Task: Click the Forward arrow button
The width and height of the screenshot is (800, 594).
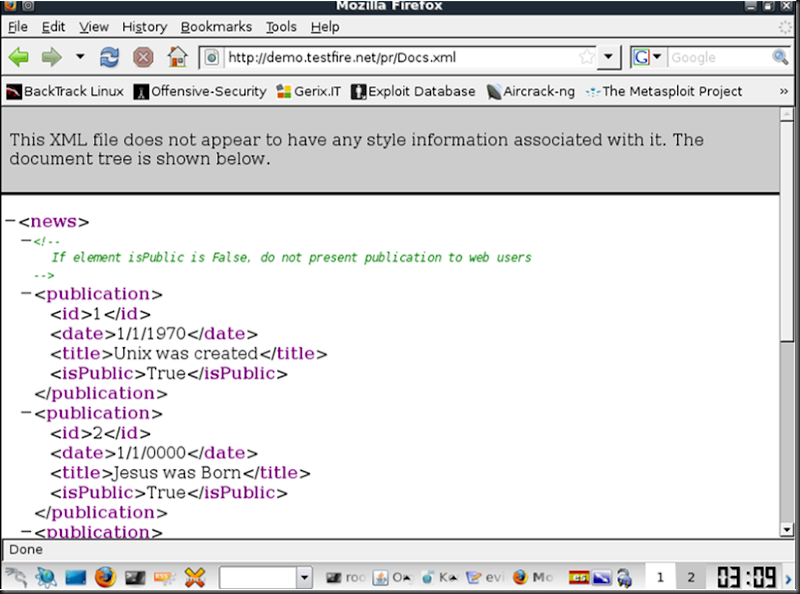Action: tap(51, 57)
